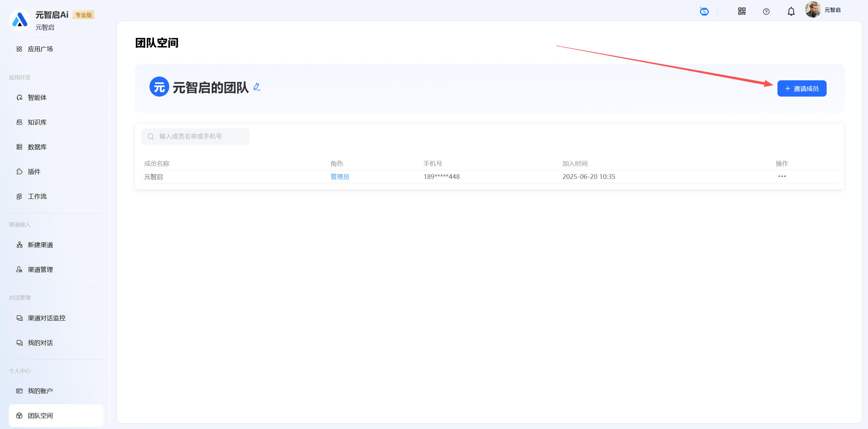Open the blue AI assistant robot icon

[704, 12]
